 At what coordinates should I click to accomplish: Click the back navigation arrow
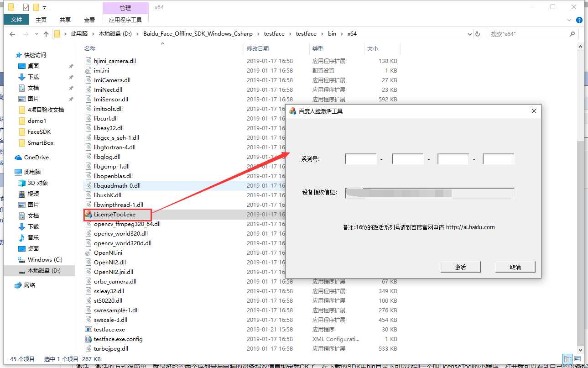[x=12, y=34]
